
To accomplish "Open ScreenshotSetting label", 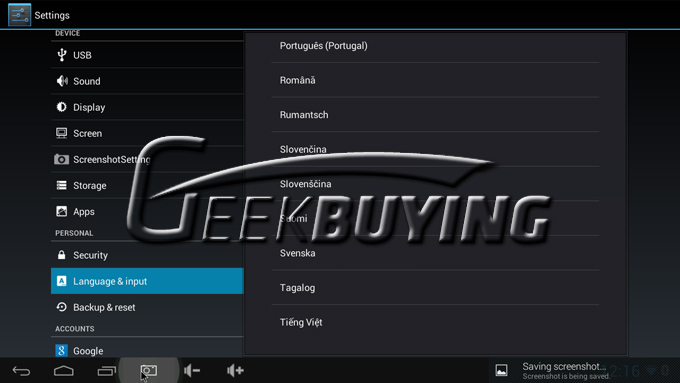I will [111, 160].
